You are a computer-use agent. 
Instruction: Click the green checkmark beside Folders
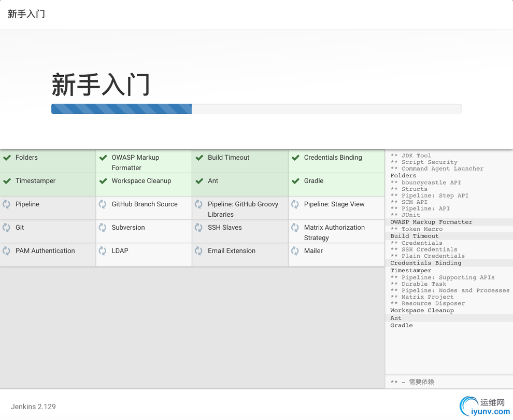[7, 158]
